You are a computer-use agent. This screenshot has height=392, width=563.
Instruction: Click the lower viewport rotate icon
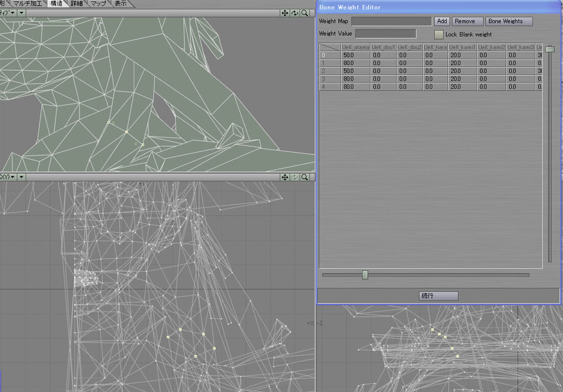coord(295,178)
